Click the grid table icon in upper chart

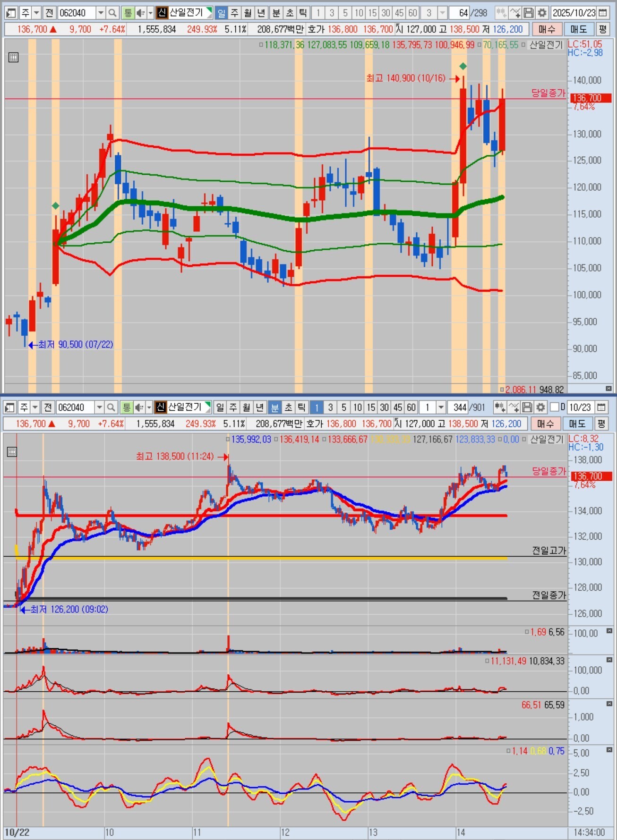[13, 58]
